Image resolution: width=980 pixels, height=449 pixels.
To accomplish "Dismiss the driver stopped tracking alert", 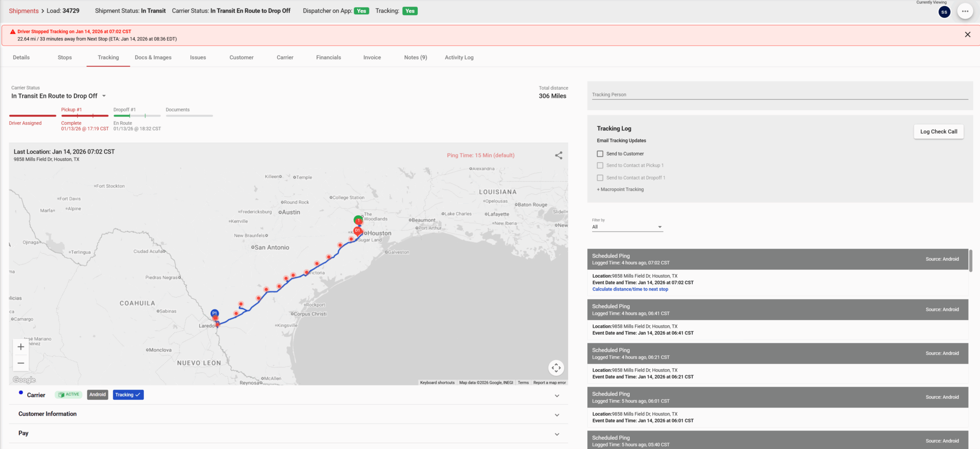I will click(x=967, y=35).
